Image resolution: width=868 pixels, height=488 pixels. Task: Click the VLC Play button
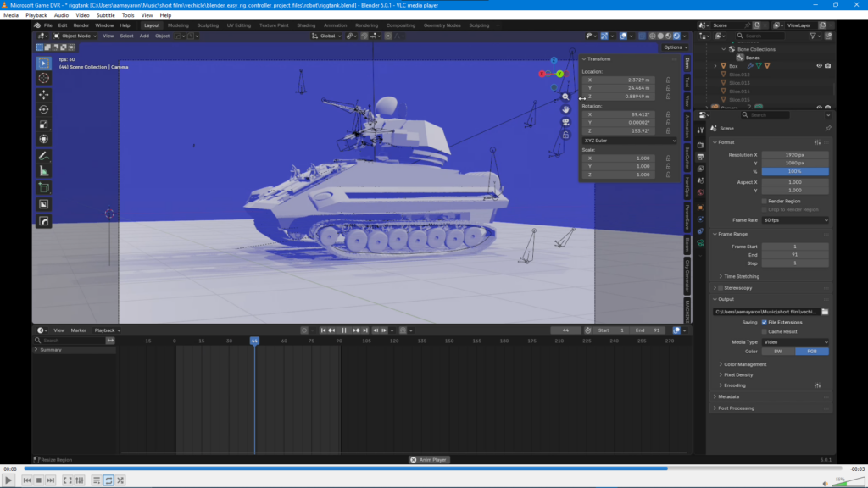[x=8, y=480]
